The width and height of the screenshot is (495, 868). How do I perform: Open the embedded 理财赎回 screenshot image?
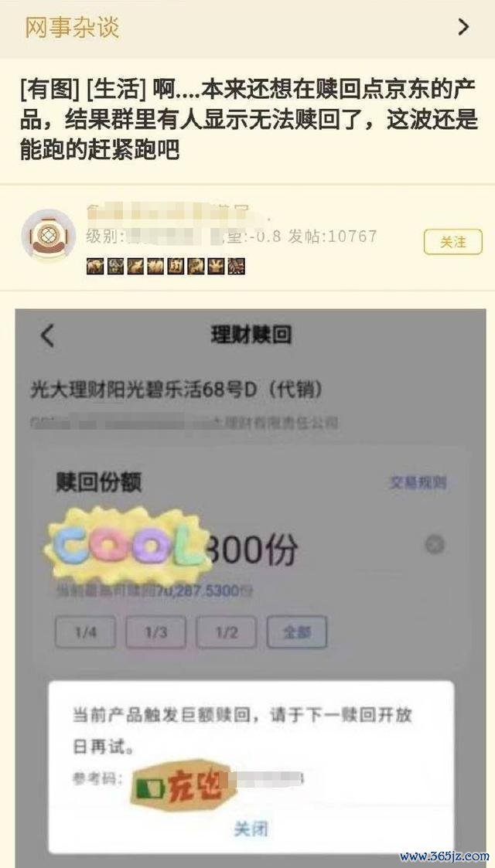click(x=251, y=588)
